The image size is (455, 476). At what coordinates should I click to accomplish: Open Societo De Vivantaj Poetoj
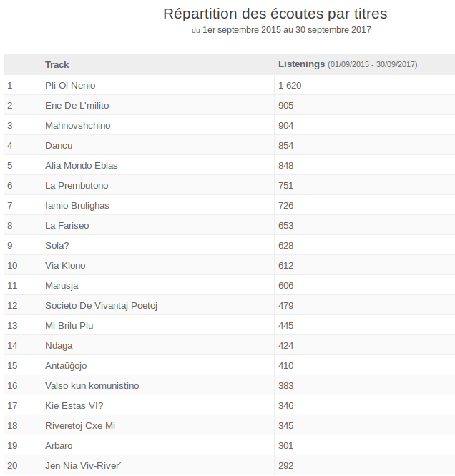pos(101,305)
